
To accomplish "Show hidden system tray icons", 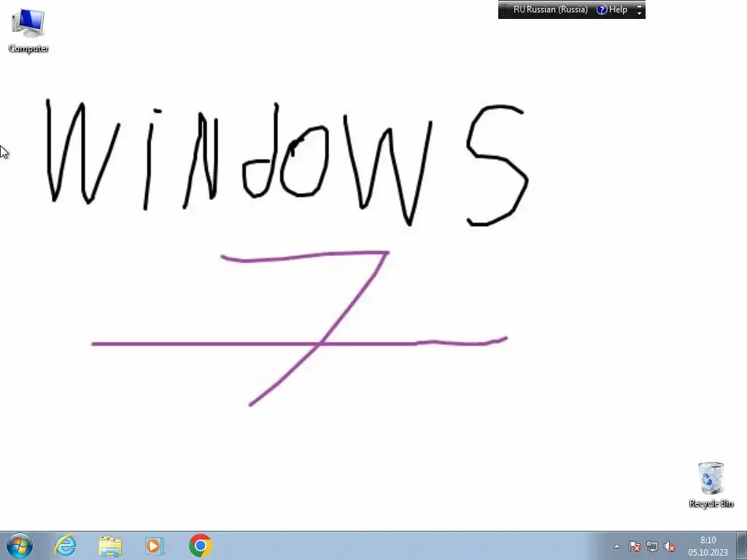I will coord(616,547).
